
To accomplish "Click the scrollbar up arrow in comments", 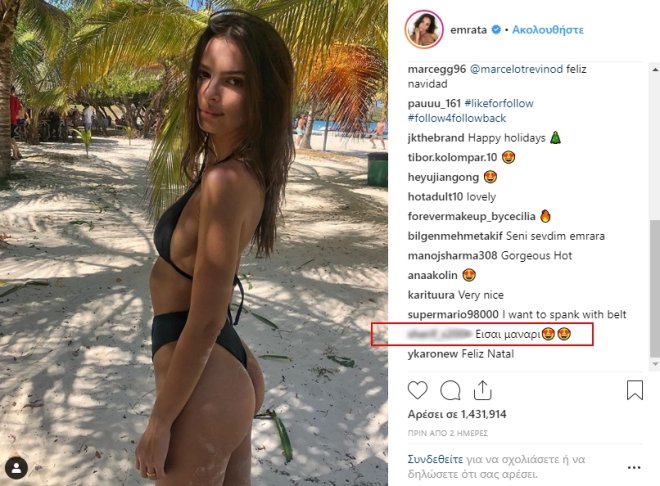I will click(655, 68).
